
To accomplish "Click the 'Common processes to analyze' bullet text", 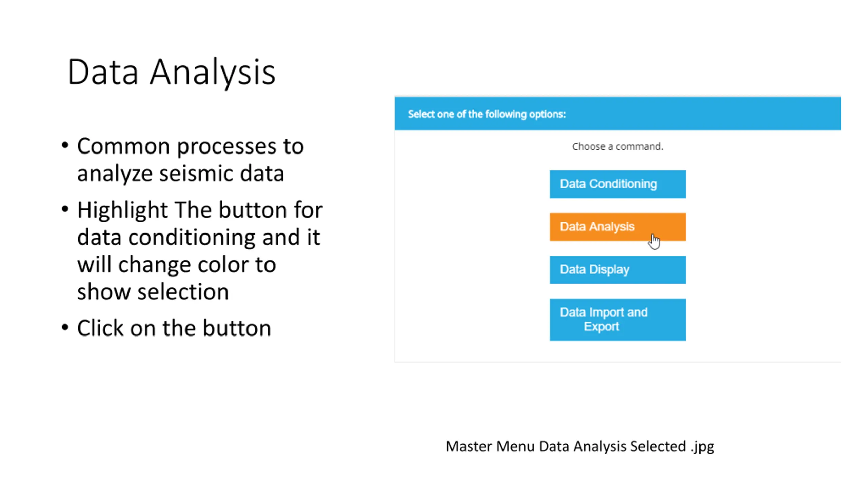I will pyautogui.click(x=190, y=160).
